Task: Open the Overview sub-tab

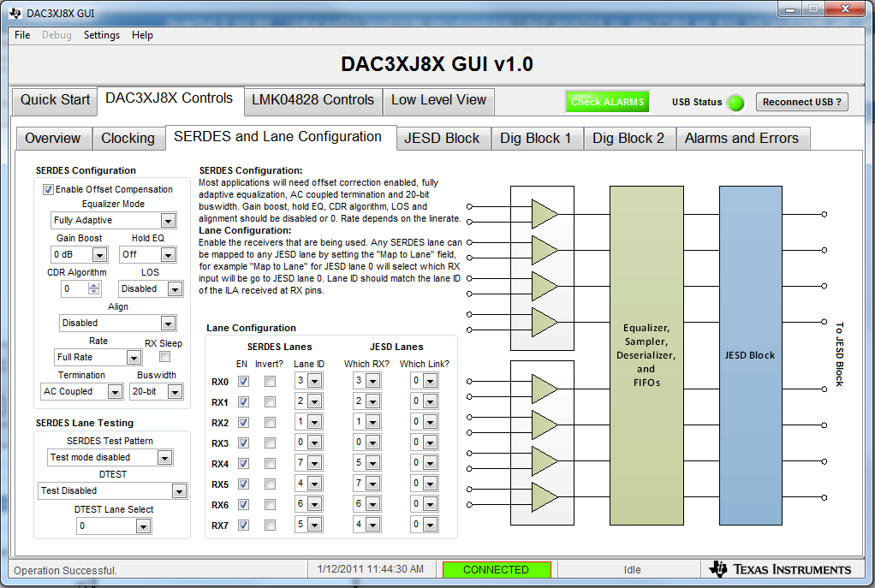Action: click(x=53, y=139)
